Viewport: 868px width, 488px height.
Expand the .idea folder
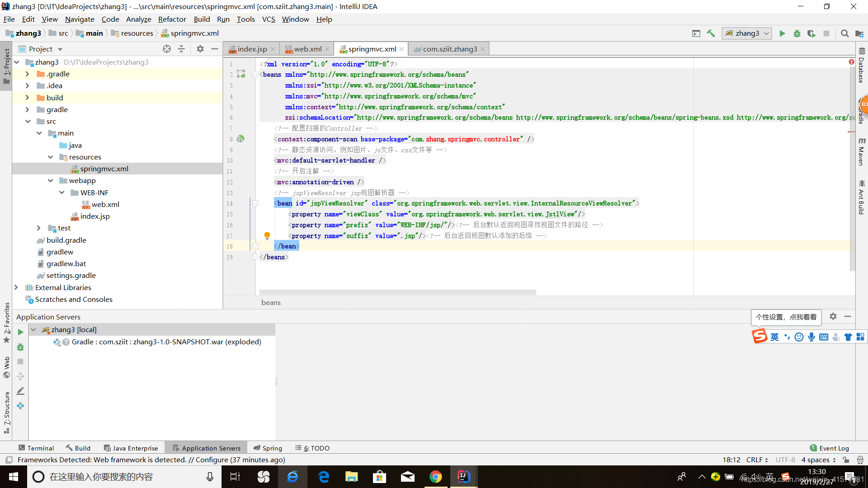click(x=27, y=85)
